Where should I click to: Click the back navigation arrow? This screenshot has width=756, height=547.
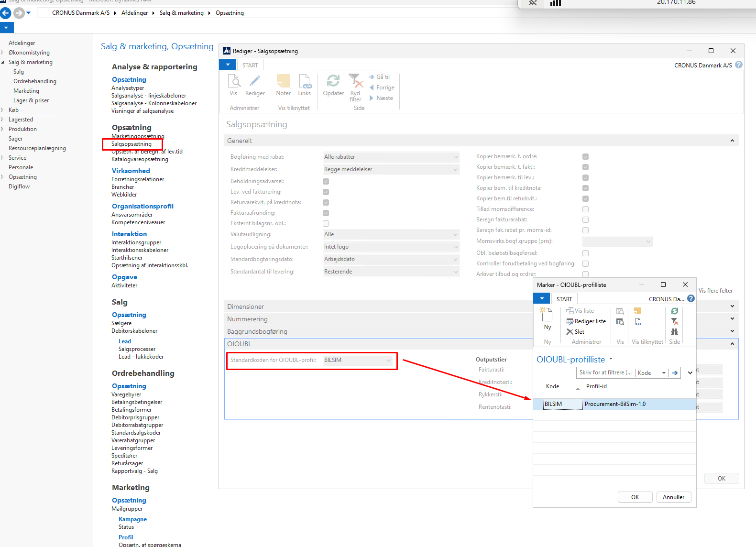point(6,13)
